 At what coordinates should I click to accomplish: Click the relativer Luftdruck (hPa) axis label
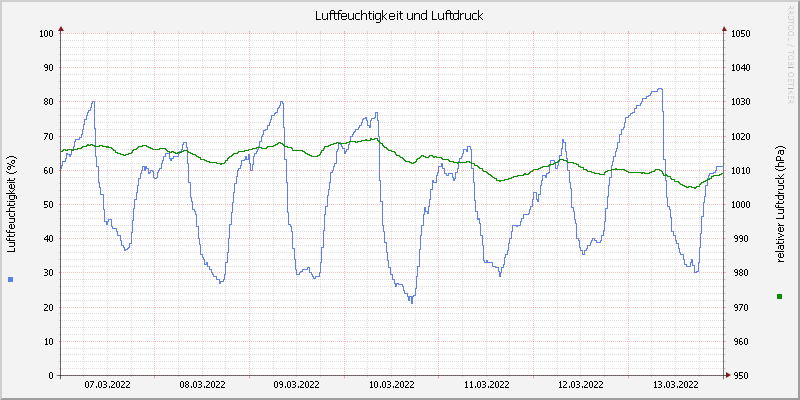click(x=780, y=203)
